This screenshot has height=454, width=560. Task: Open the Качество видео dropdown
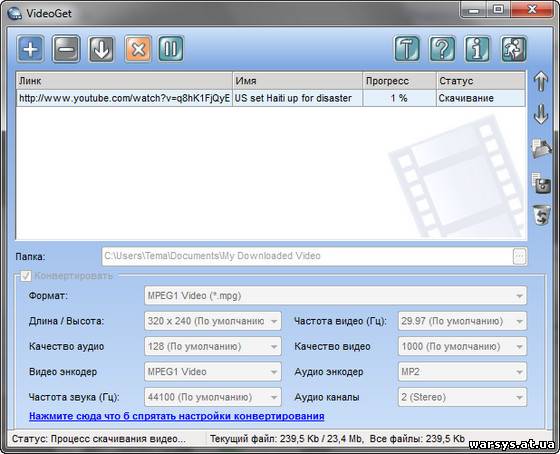point(462,346)
